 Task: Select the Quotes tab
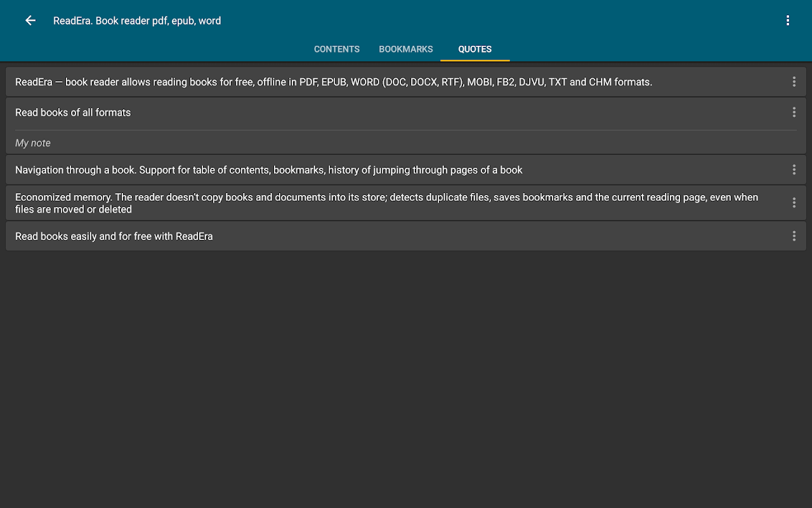pyautogui.click(x=475, y=49)
